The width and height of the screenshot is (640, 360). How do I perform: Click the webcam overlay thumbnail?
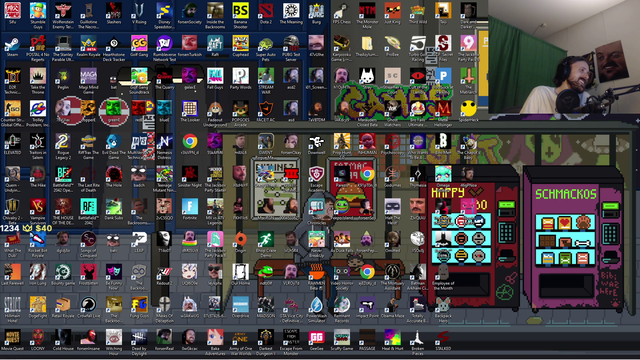click(x=564, y=57)
